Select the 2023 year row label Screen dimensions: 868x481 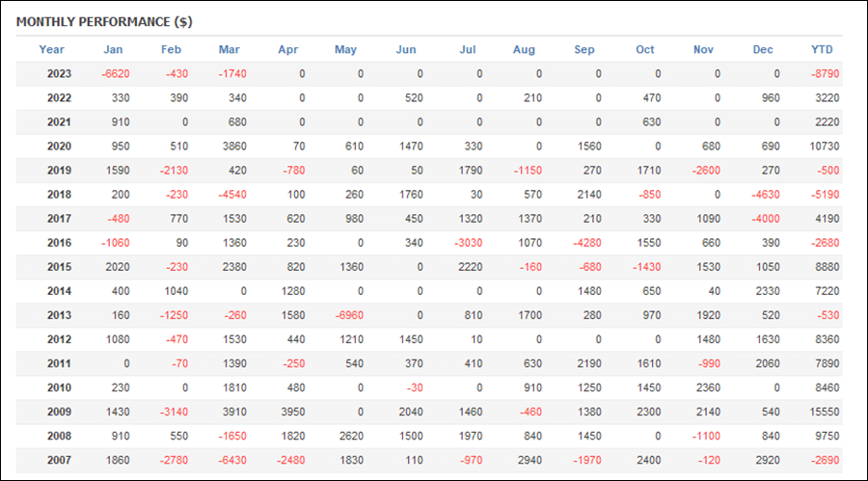pyautogui.click(x=59, y=73)
